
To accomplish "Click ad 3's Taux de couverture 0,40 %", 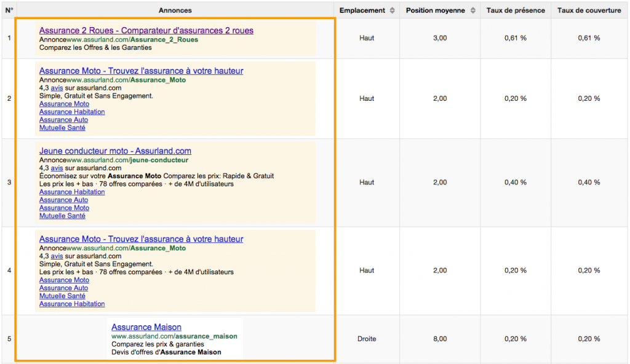I will [x=589, y=183].
